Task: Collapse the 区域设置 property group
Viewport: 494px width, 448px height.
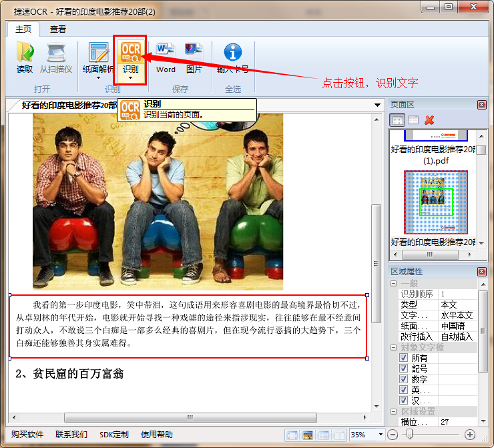Action: coord(393,411)
